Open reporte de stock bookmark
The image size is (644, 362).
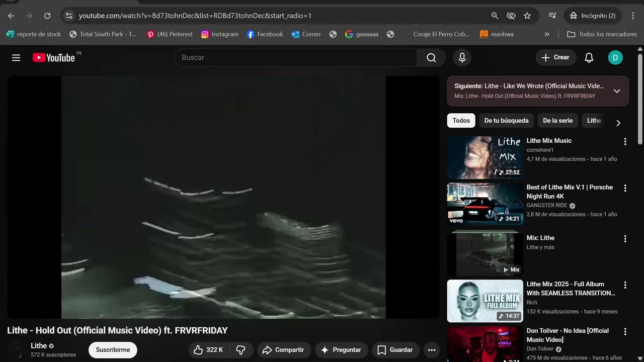coord(33,34)
